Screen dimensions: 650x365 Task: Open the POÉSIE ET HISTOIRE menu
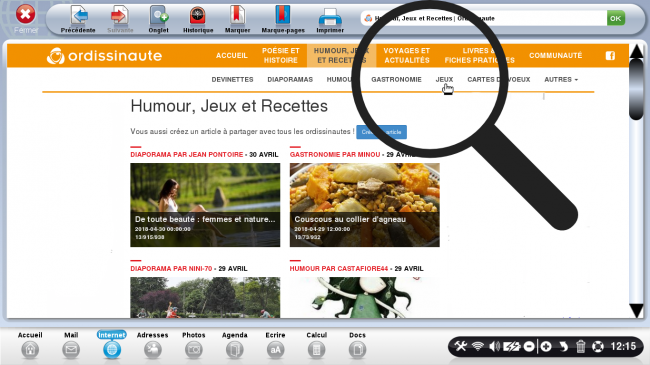pyautogui.click(x=281, y=55)
